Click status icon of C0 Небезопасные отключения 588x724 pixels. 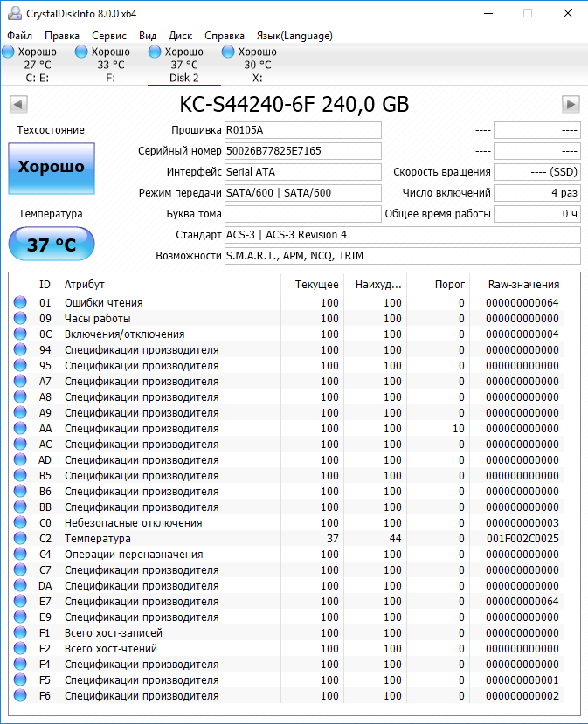[x=20, y=522]
